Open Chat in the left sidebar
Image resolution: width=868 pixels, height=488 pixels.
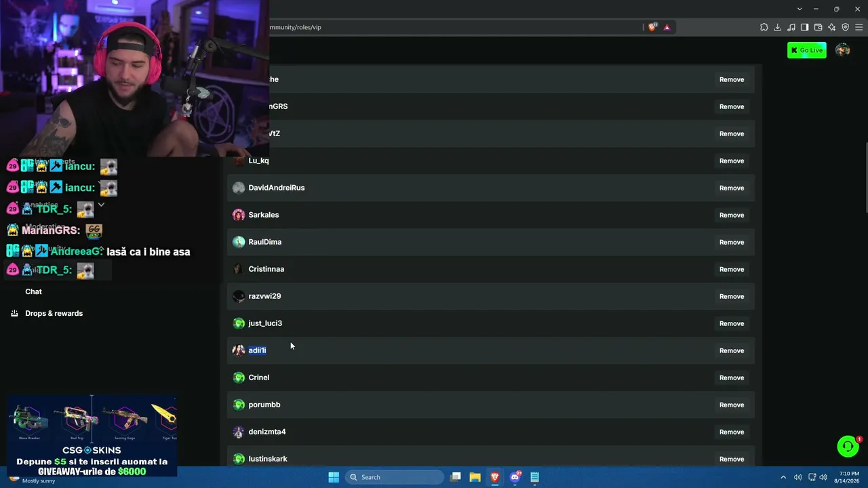[x=33, y=291]
